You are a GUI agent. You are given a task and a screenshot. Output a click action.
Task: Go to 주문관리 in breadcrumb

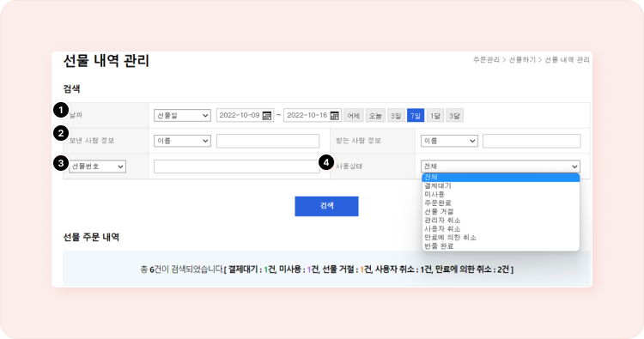pos(486,60)
